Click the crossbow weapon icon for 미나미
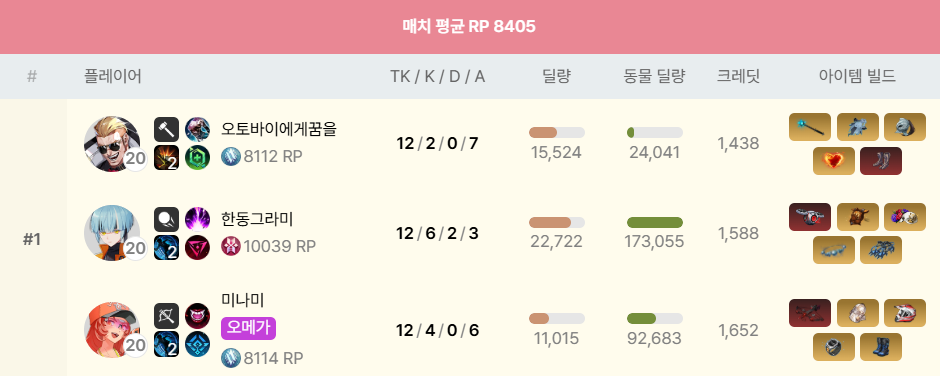Image resolution: width=940 pixels, height=376 pixels. [167, 315]
